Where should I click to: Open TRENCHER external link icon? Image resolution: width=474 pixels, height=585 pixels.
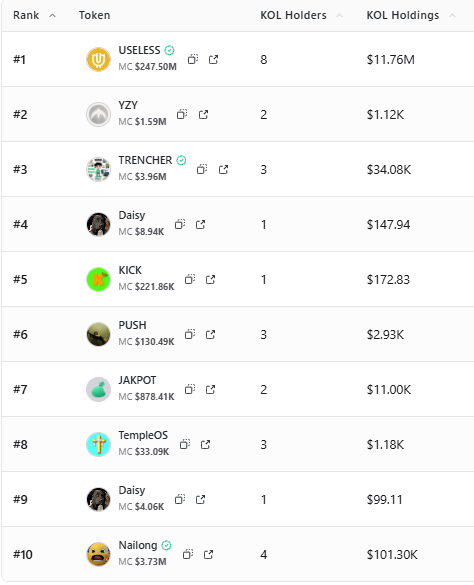point(223,169)
